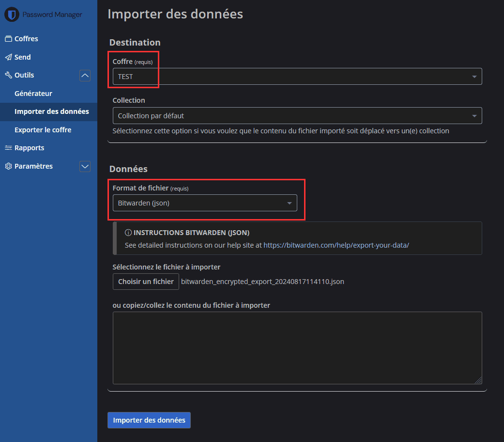
Task: Open Générateur under Outils
Action: (x=33, y=94)
